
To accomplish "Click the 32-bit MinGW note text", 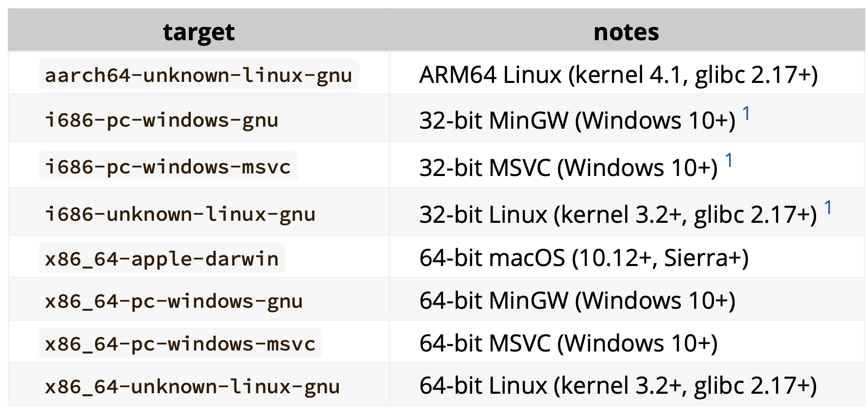I will pyautogui.click(x=577, y=121).
